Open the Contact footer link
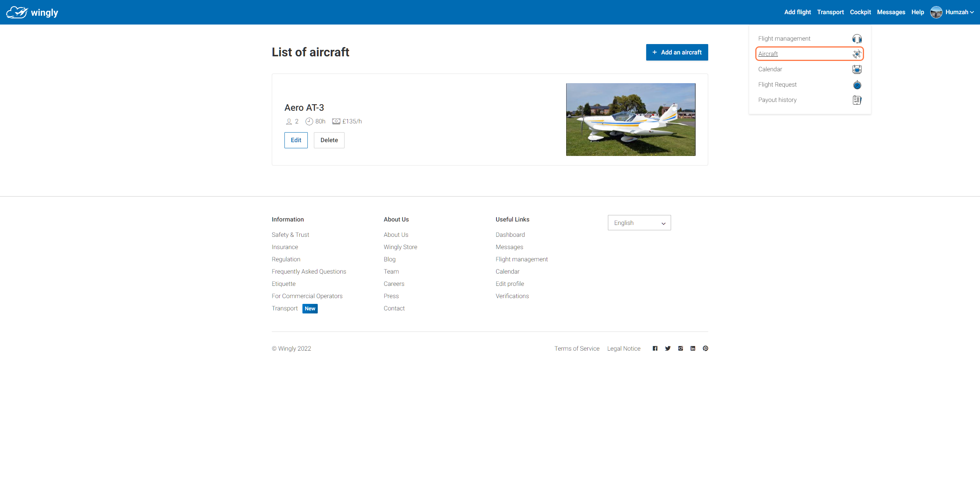This screenshot has width=980, height=497. [394, 308]
